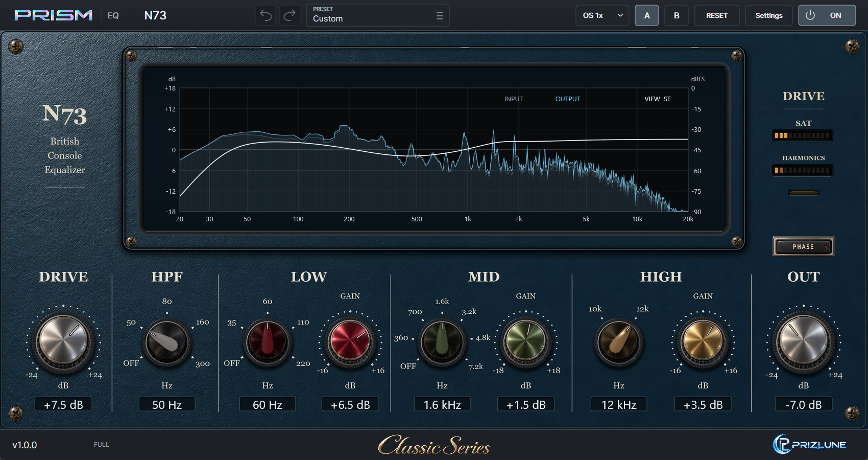868x460 pixels.
Task: Click the red LOW frequency knob
Action: pos(267,342)
